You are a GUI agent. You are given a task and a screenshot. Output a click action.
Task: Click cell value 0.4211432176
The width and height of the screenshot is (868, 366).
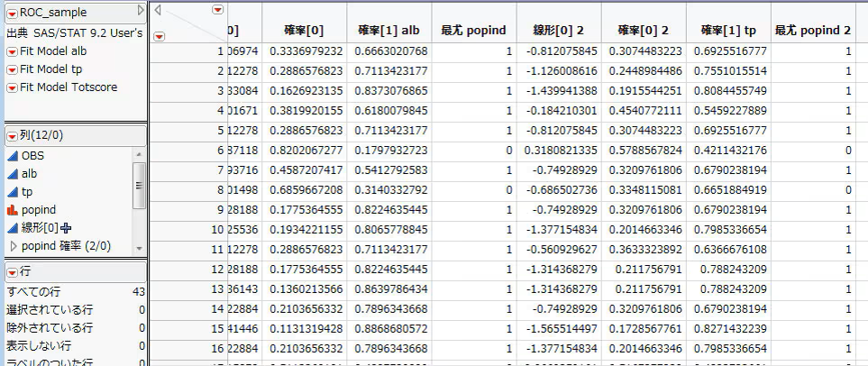pos(730,151)
